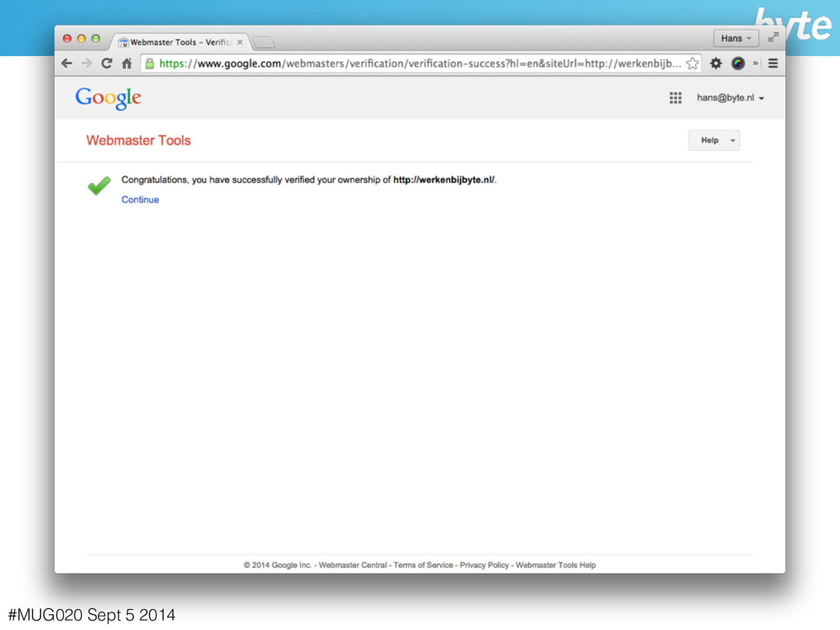Screen dimensions: 840x630
Task: Reload the page with refresh icon
Action: [x=107, y=64]
